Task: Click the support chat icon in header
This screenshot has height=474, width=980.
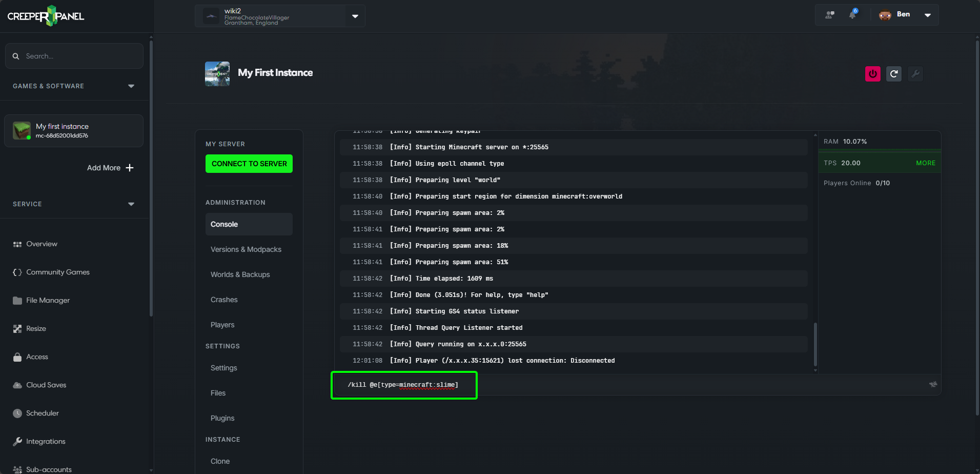Action: click(829, 14)
